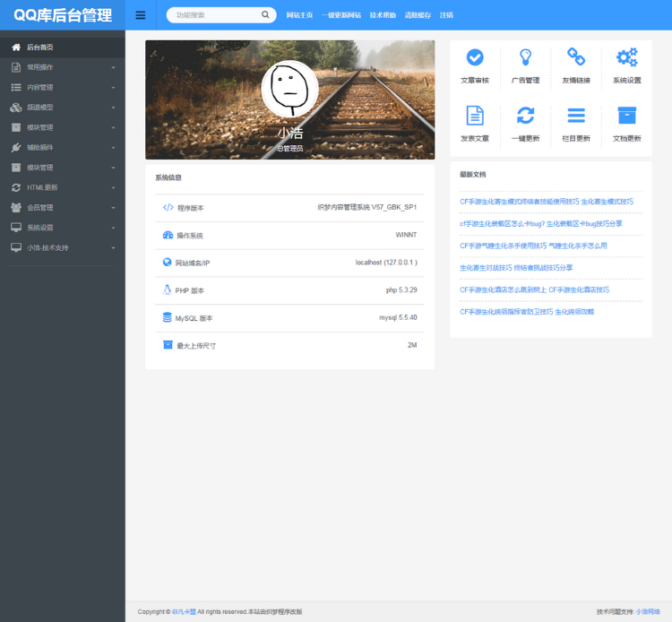Select the mysql 5.5.40 value
The width and height of the screenshot is (672, 622).
(x=398, y=317)
